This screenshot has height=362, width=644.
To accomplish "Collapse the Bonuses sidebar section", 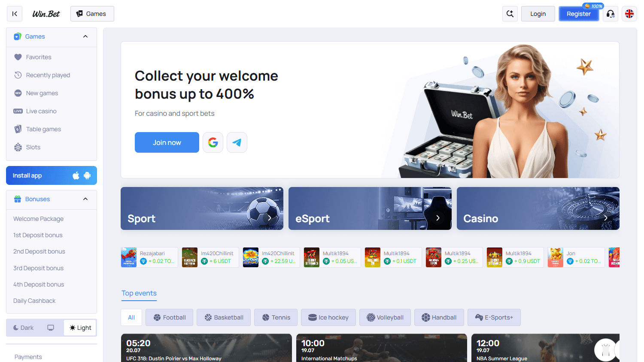I will pyautogui.click(x=85, y=199).
